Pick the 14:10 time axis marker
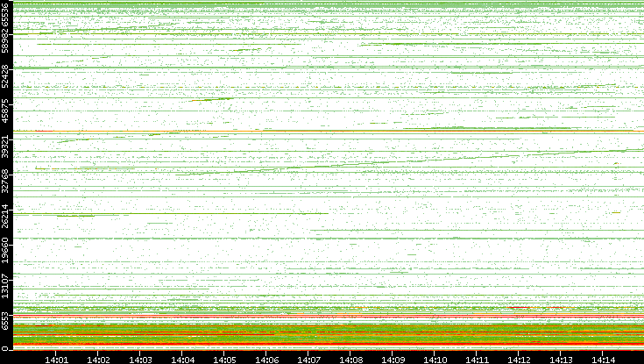The height and width of the screenshot is (364, 644). pos(435,359)
